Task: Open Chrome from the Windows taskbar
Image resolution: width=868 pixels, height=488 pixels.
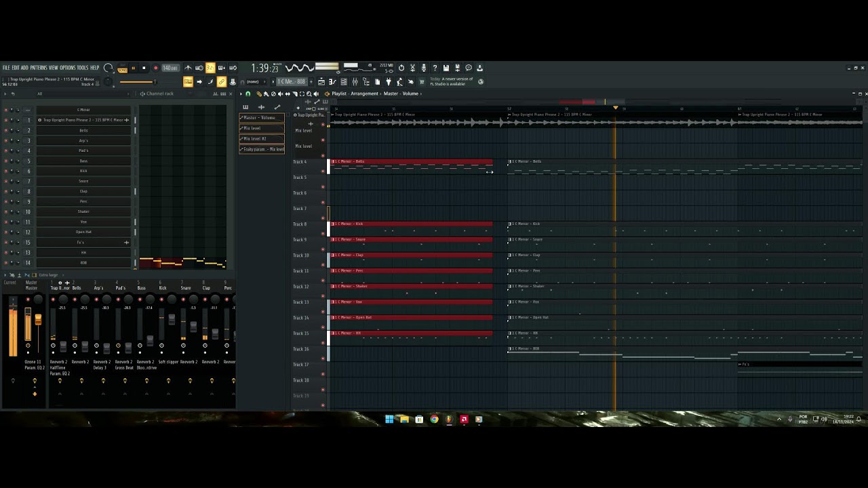Action: (434, 420)
